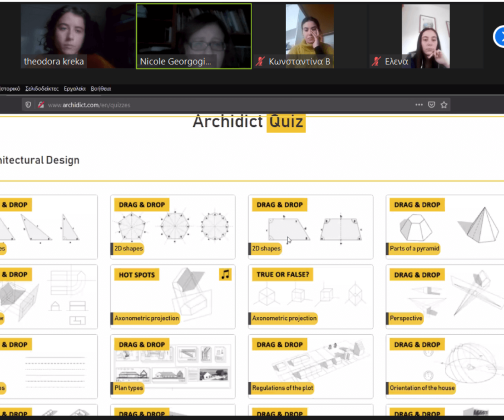
Task: Show more participants with the blue arrow
Action: [x=501, y=36]
